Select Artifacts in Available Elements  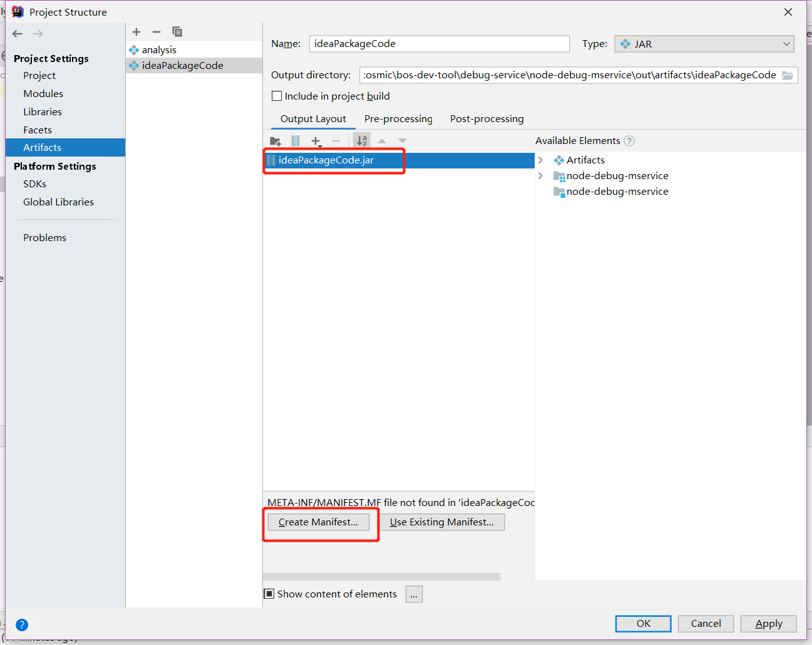click(x=585, y=160)
